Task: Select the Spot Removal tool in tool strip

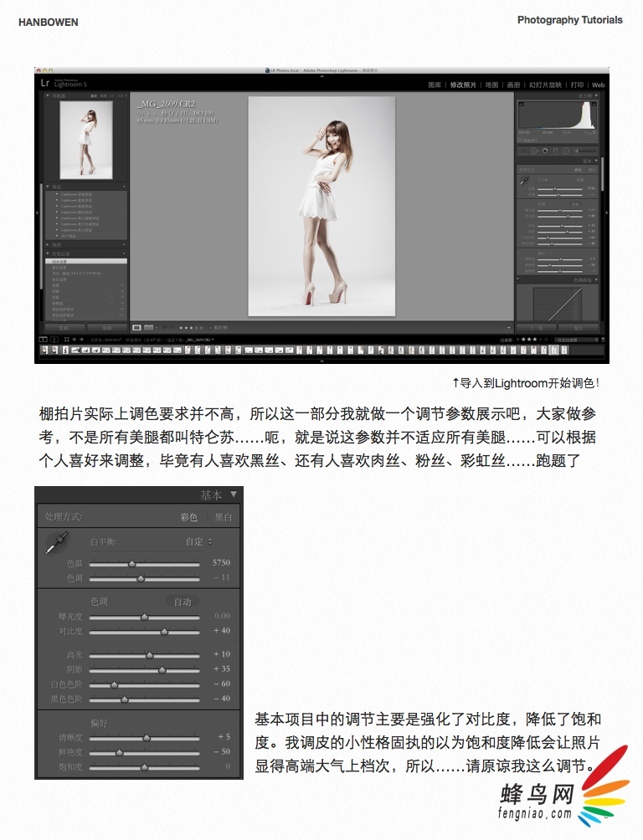Action: (x=534, y=151)
